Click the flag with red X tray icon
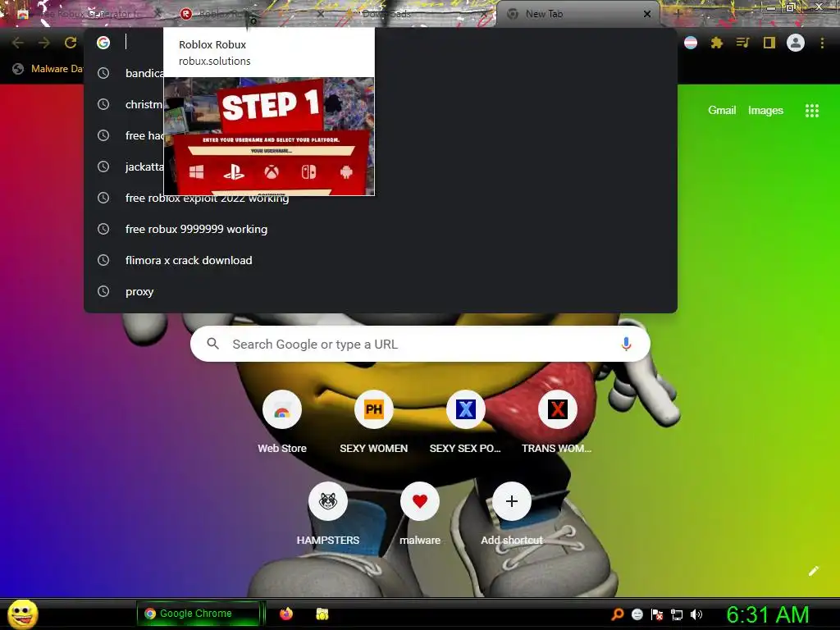Viewport: 840px width, 630px height. pos(657,614)
